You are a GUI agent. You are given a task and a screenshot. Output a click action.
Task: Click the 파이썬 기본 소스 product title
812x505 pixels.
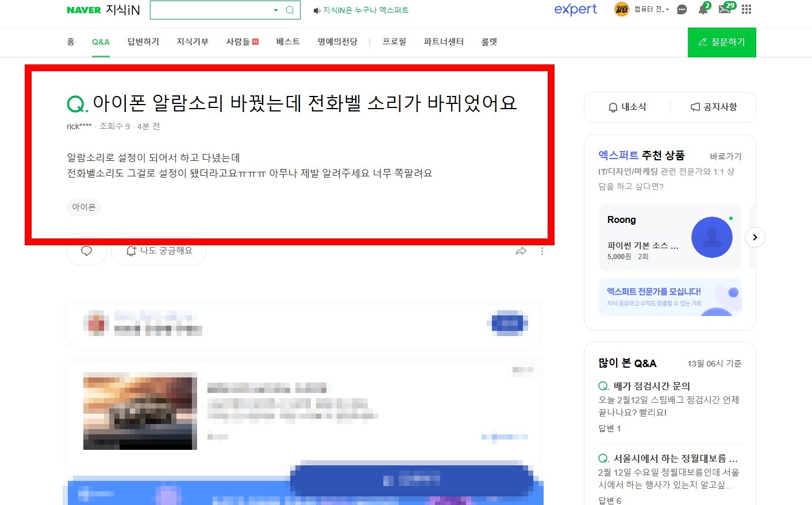pos(643,245)
